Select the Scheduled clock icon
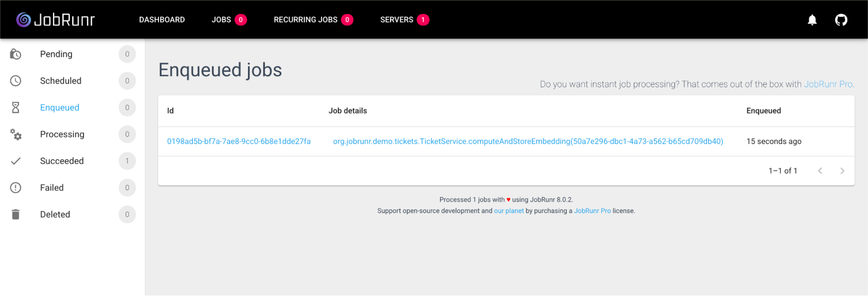The image size is (868, 296). [x=16, y=81]
